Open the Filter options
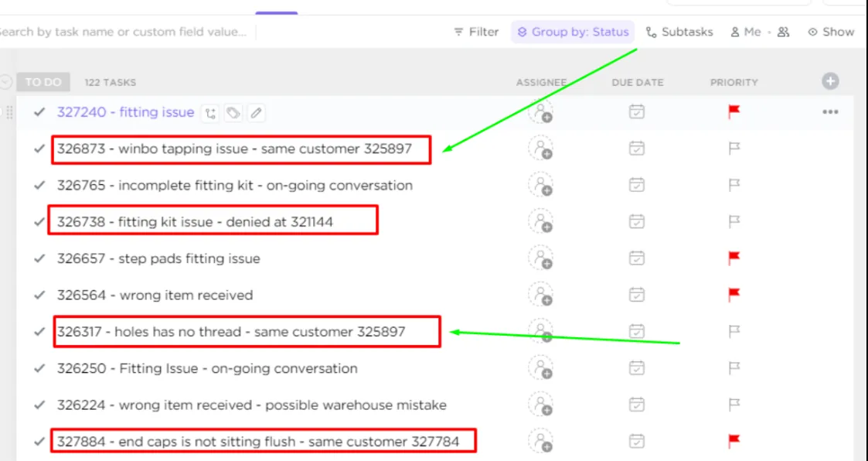The image size is (868, 461). point(476,32)
